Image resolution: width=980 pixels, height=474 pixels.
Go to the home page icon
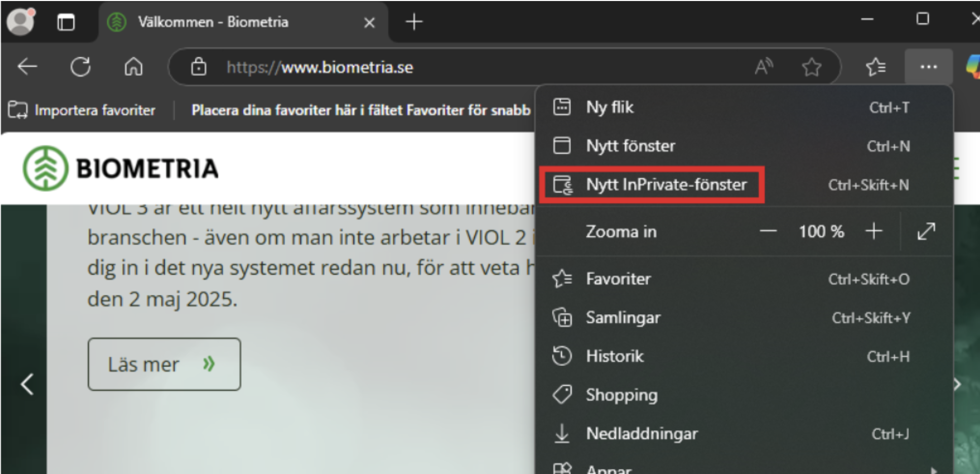pyautogui.click(x=134, y=67)
